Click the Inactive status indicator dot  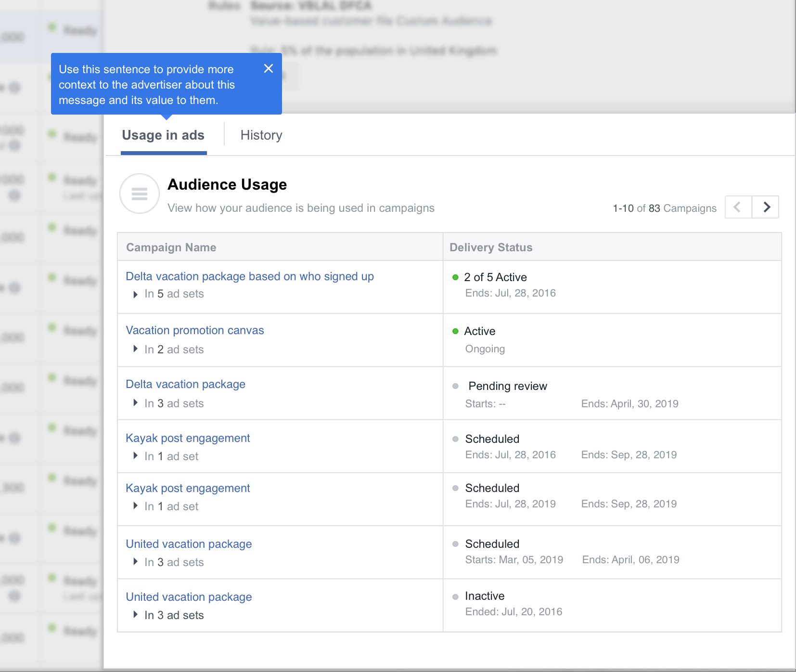click(x=455, y=597)
